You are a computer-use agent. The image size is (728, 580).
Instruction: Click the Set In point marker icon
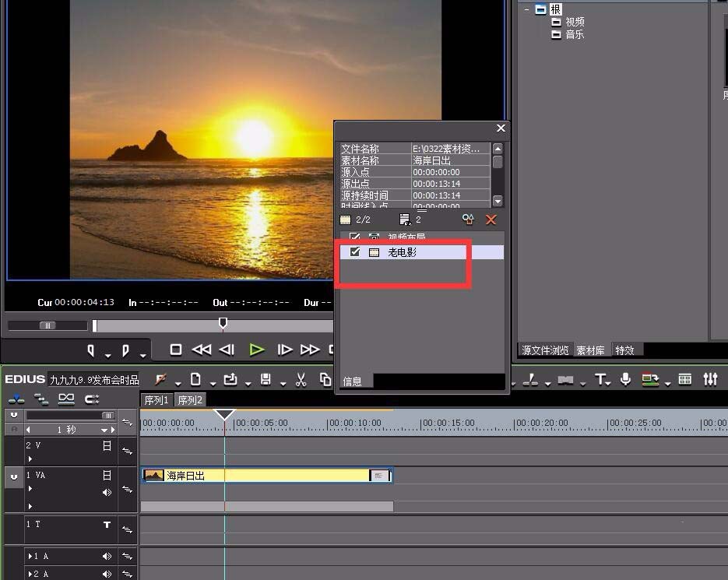tap(91, 350)
